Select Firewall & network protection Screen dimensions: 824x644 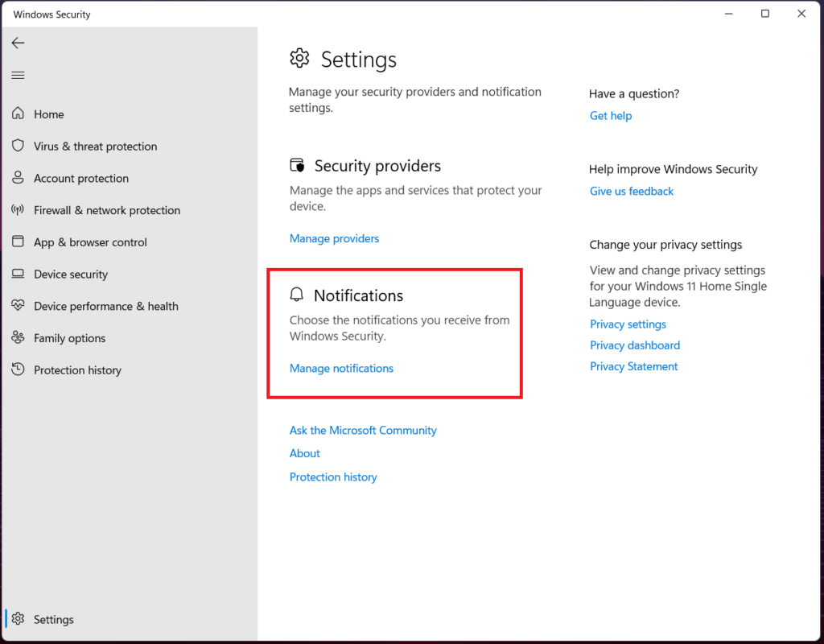[x=107, y=210]
